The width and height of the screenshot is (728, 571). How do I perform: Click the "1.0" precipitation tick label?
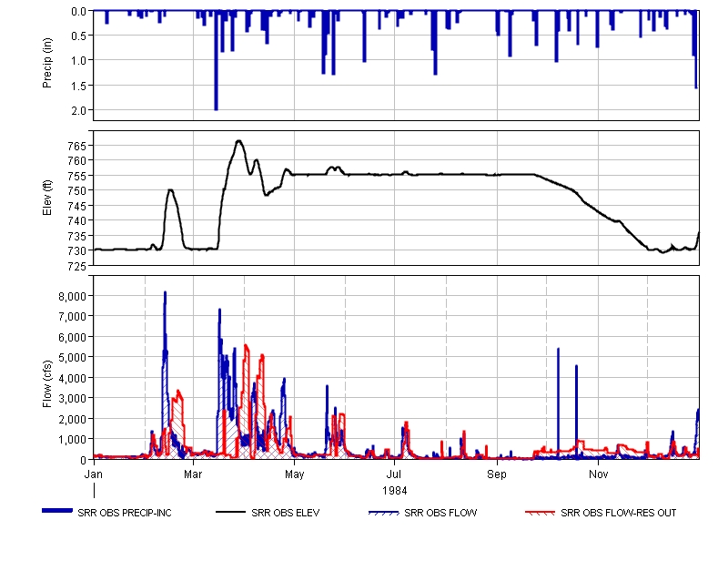point(79,60)
